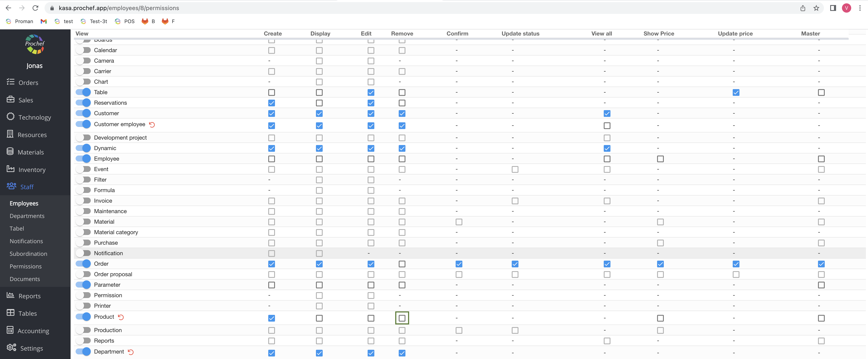The height and width of the screenshot is (359, 868).
Task: Check Reservations Display checkbox
Action: [319, 103]
